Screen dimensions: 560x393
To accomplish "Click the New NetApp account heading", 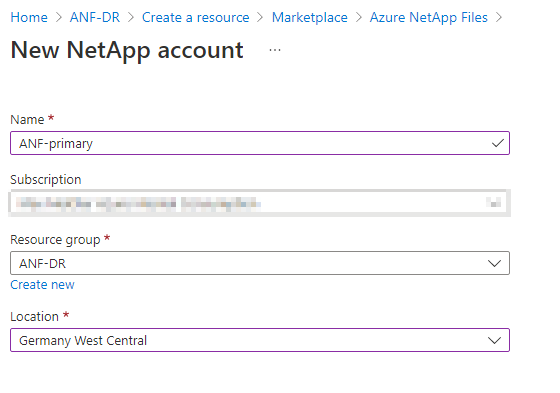I will (x=127, y=50).
